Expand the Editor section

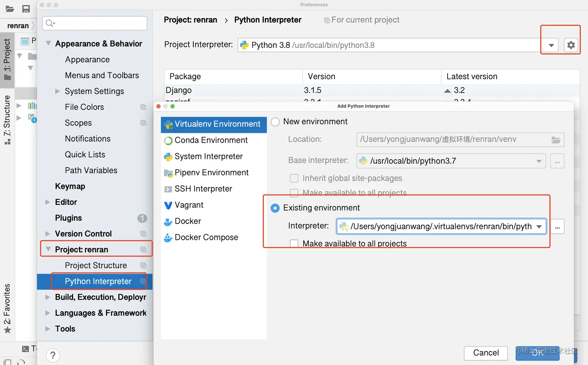pos(48,202)
